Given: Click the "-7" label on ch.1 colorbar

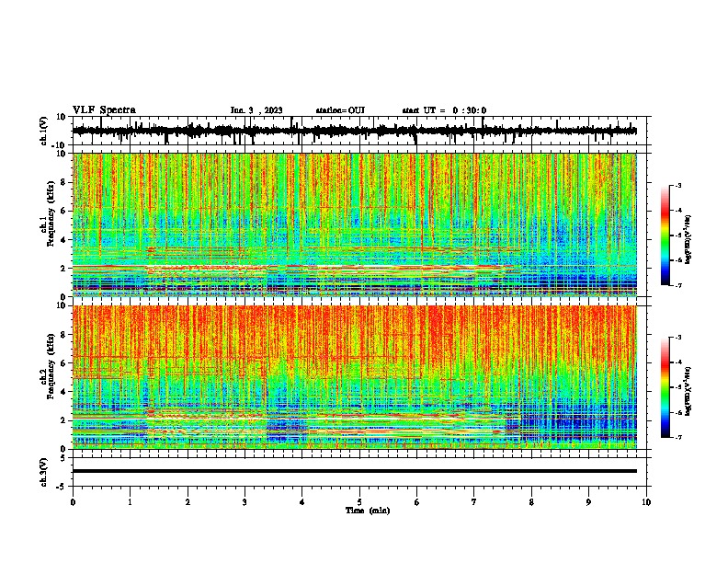Looking at the screenshot, I should point(677,285).
